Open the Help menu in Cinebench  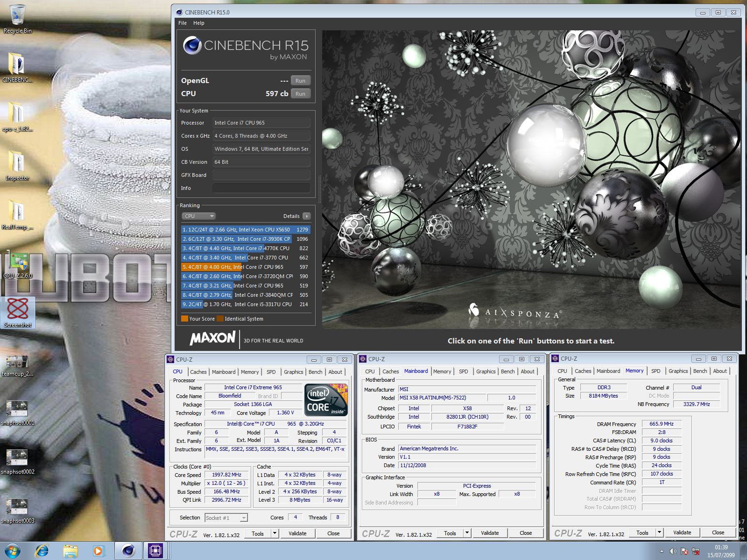click(x=199, y=23)
